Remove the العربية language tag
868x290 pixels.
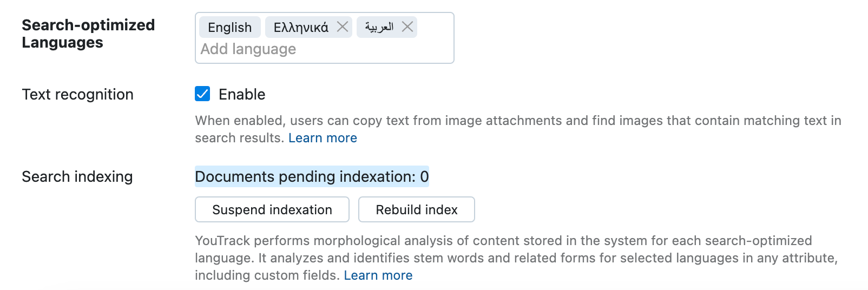click(x=407, y=27)
